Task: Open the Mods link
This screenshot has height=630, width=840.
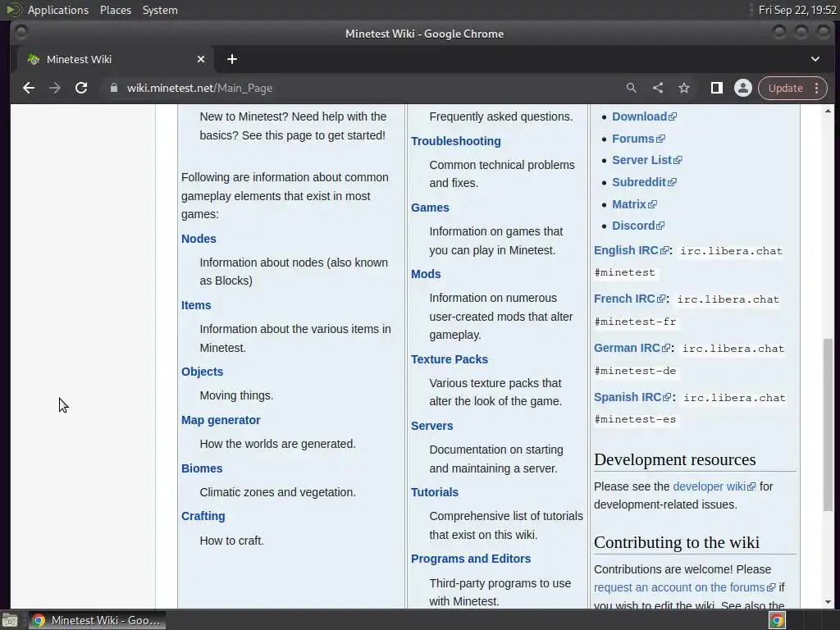Action: (x=426, y=274)
